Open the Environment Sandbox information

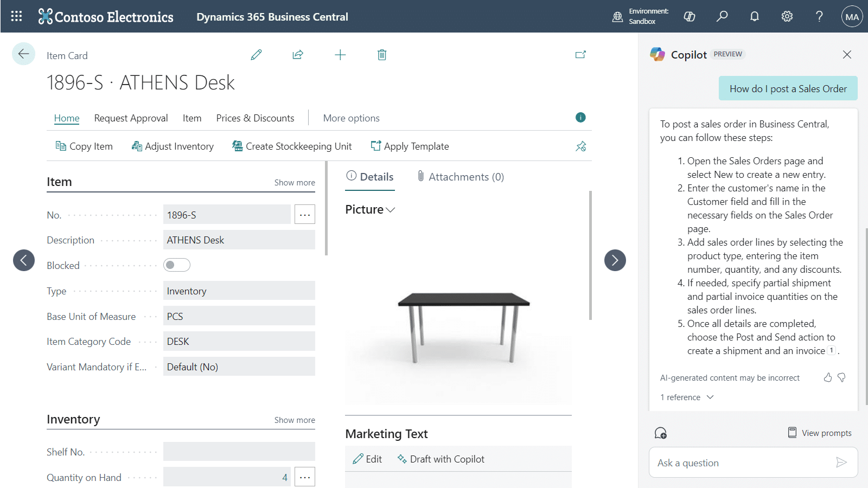pos(641,16)
